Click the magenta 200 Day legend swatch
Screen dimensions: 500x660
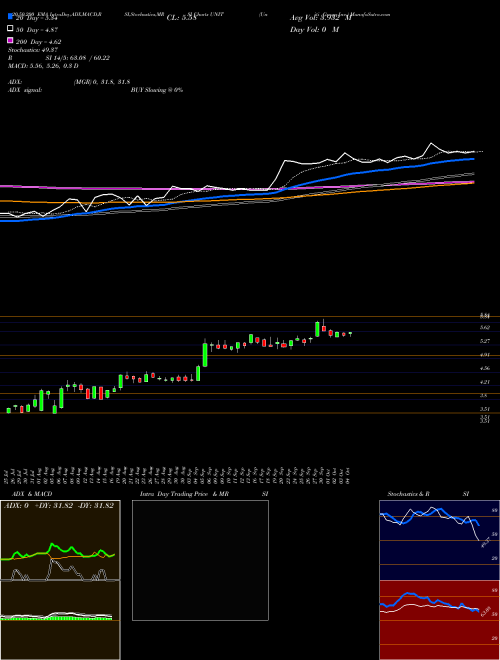click(x=11, y=41)
